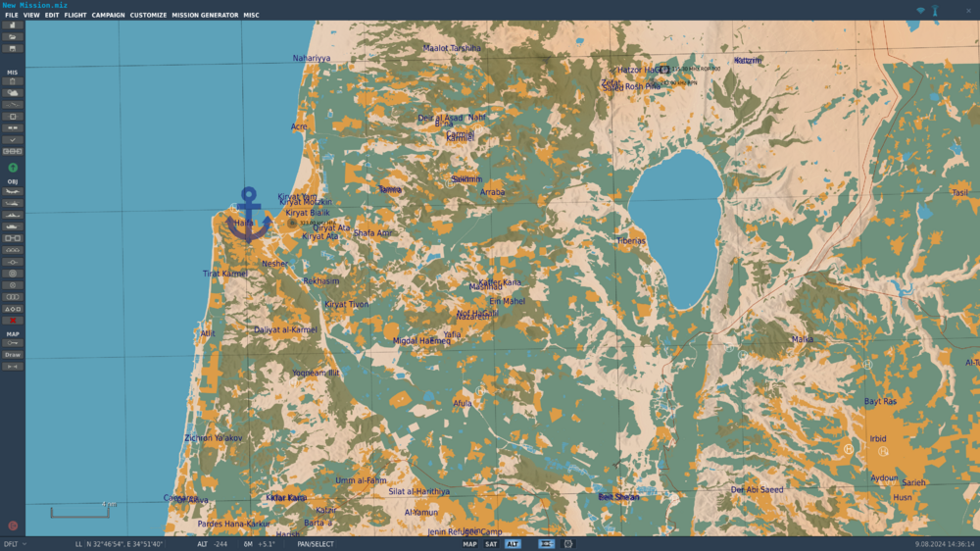Open the DFLT dropdown in status bar
The image size is (980, 551).
15,544
